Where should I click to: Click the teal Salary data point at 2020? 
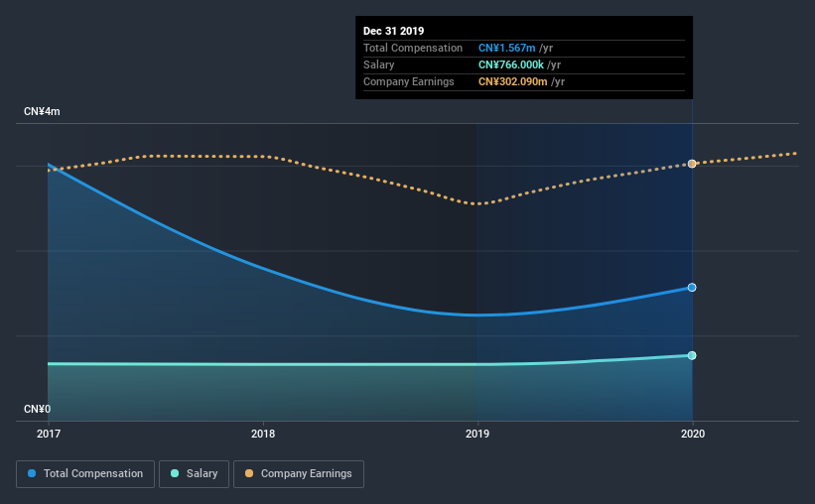click(x=692, y=355)
